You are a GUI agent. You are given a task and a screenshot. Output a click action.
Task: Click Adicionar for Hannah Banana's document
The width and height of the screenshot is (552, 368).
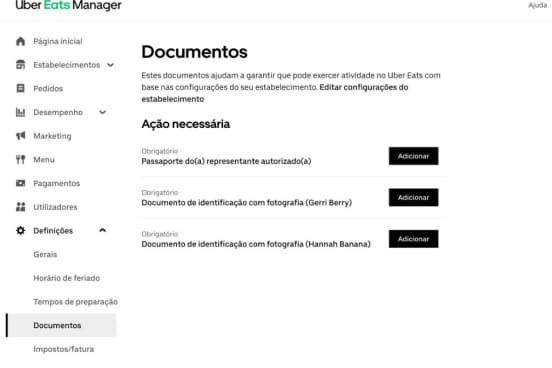pos(413,239)
